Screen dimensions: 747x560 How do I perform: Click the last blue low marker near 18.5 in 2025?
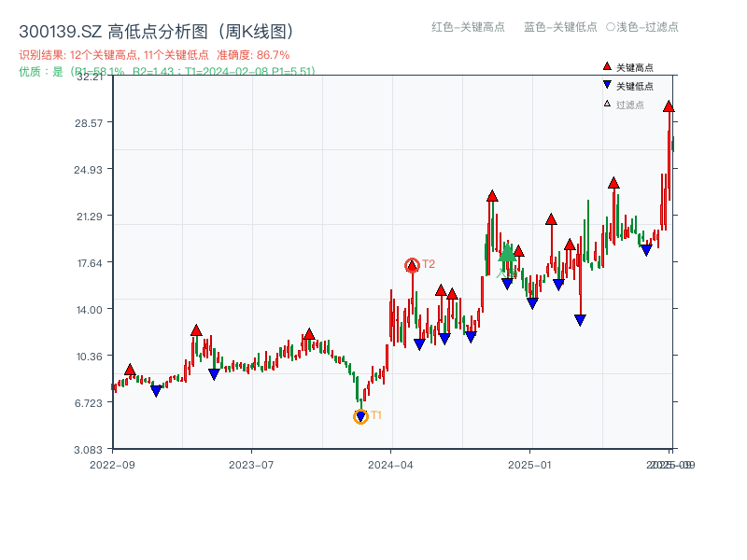[x=646, y=250]
